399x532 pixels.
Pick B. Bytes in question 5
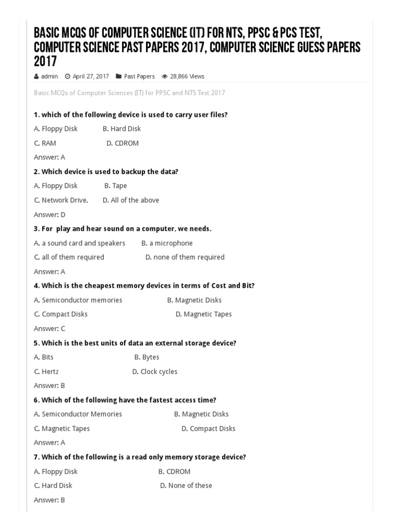[147, 357]
